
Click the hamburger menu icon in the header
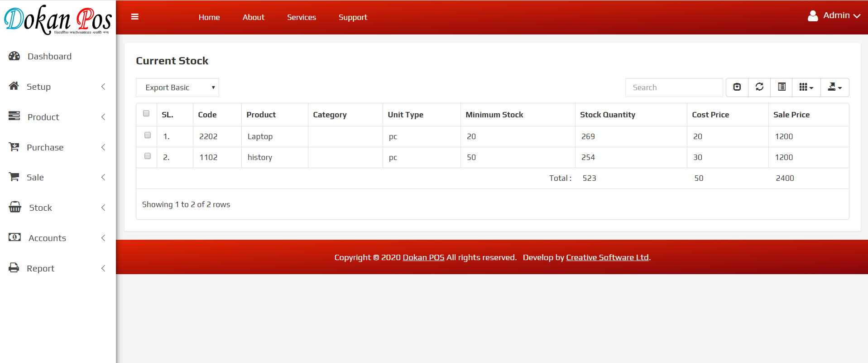coord(134,17)
